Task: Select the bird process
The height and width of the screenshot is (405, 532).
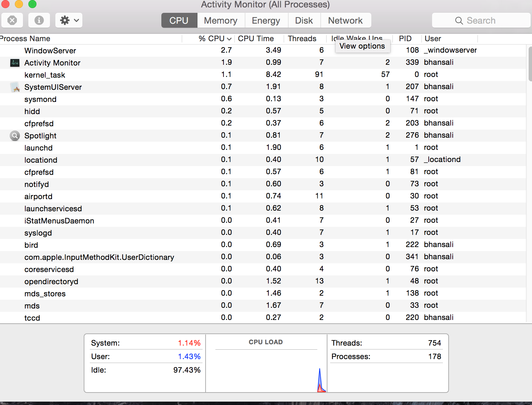Action: pyautogui.click(x=263, y=245)
